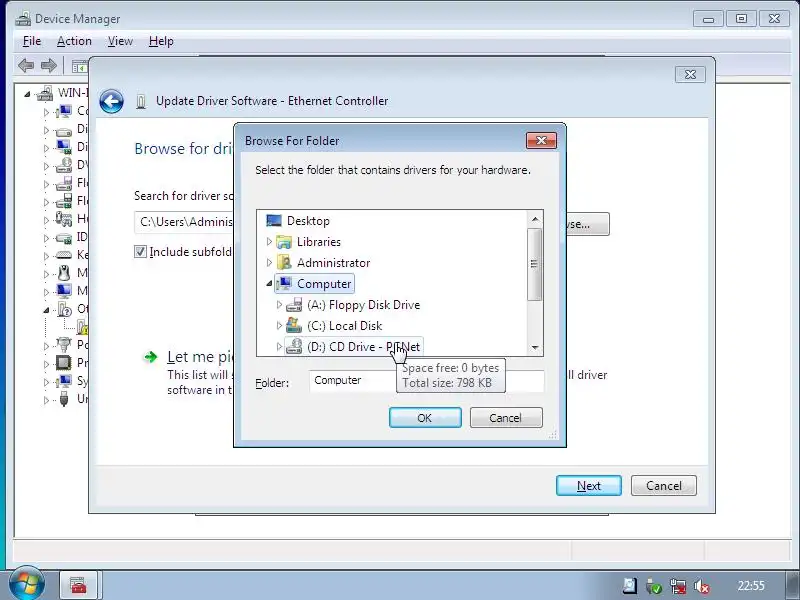Click the Local Disk drive icon

point(294,326)
